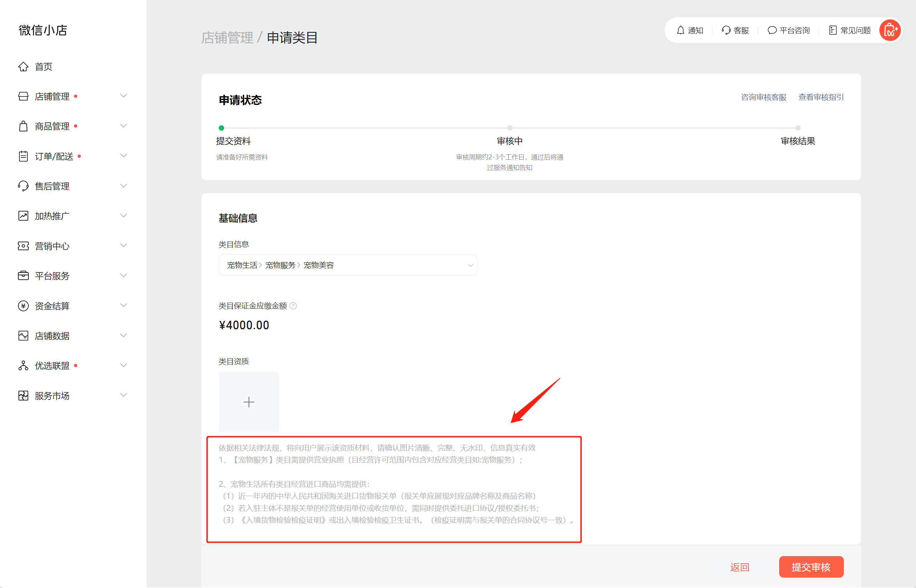
Task: Click the 客服 headset icon
Action: click(726, 30)
